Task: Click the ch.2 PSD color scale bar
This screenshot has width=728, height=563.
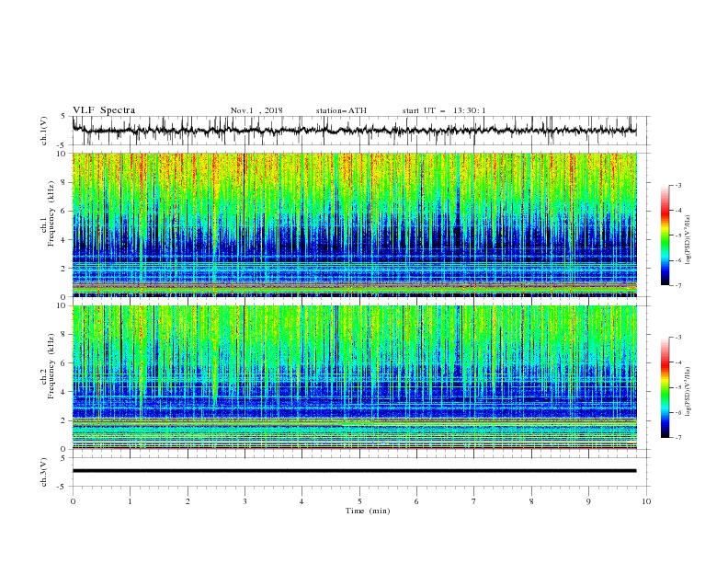Action: [x=665, y=387]
